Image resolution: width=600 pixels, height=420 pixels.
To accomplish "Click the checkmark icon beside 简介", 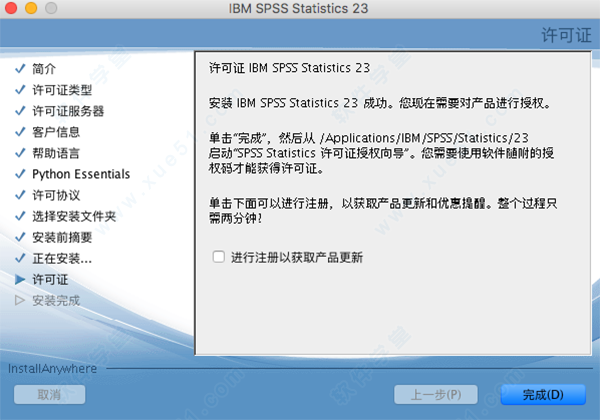I will pyautogui.click(x=19, y=69).
